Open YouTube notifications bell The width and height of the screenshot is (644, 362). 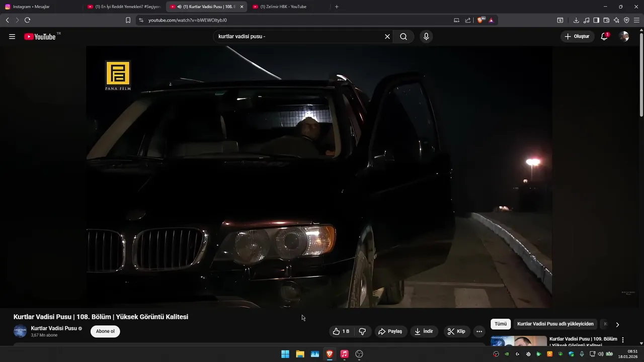pyautogui.click(x=605, y=37)
